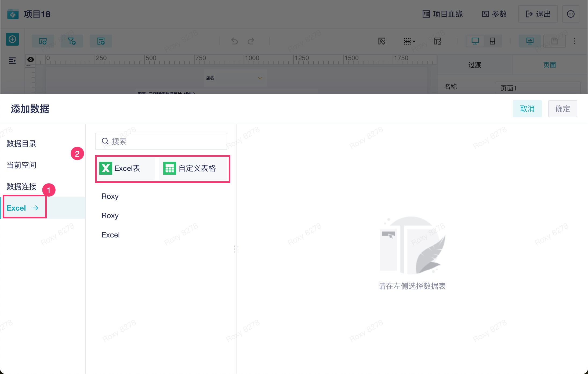Click the 搜索 search field
This screenshot has width=588, height=374.
tap(161, 141)
